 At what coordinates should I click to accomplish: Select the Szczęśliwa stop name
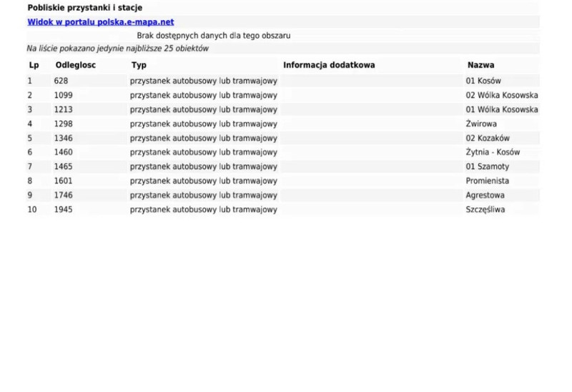coord(485,210)
